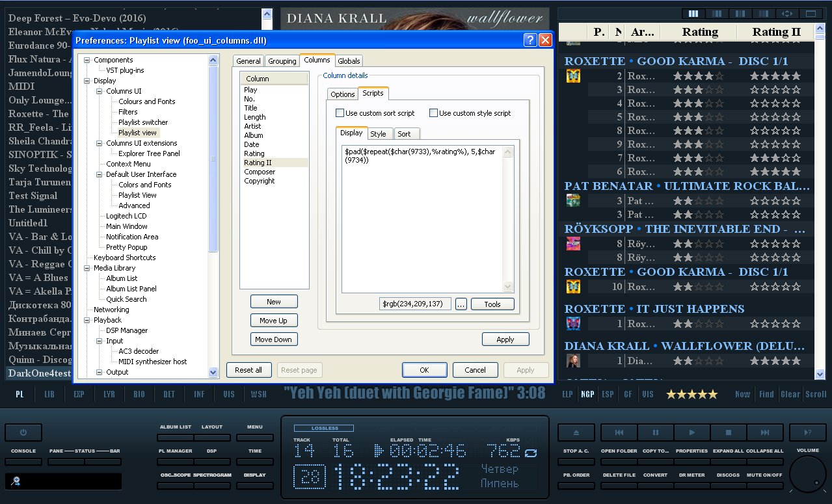Pause the current track
Screen dimensions: 832x504
655,432
